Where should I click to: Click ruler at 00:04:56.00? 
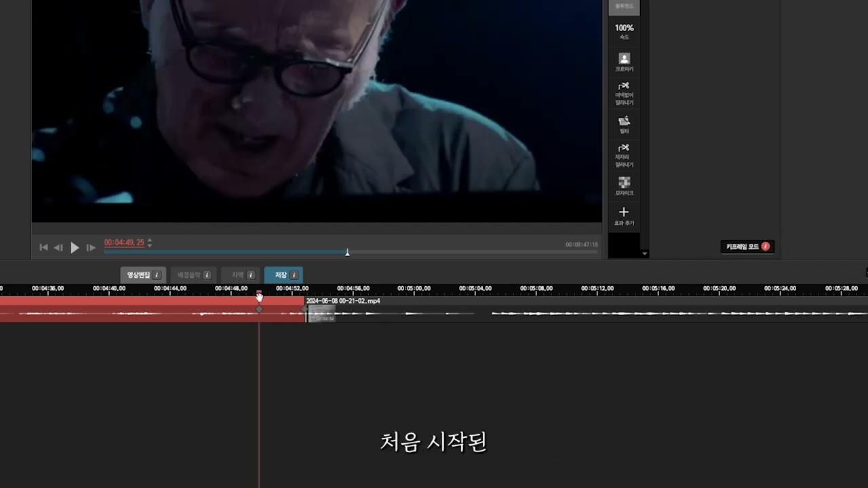pos(353,289)
